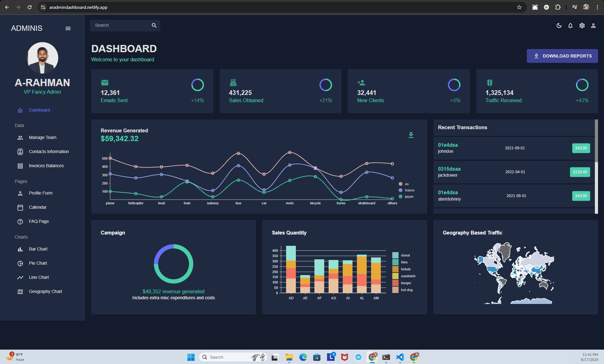Open Contacts Information page
Screen dimensions: 604x364
(x=48, y=152)
